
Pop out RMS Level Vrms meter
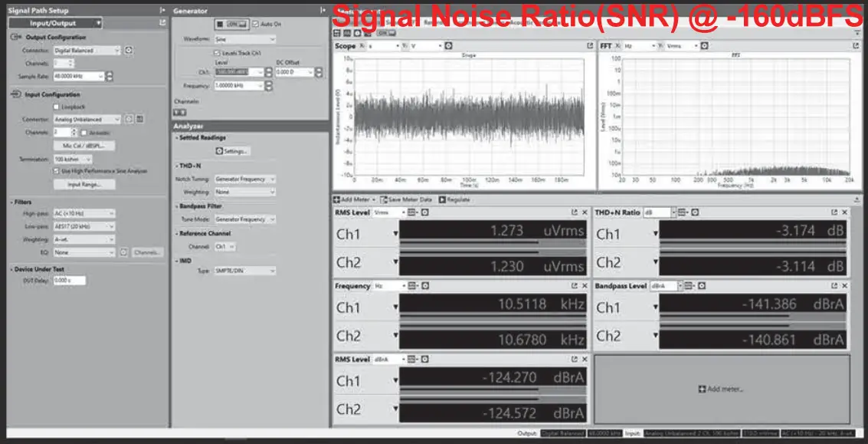(x=574, y=212)
